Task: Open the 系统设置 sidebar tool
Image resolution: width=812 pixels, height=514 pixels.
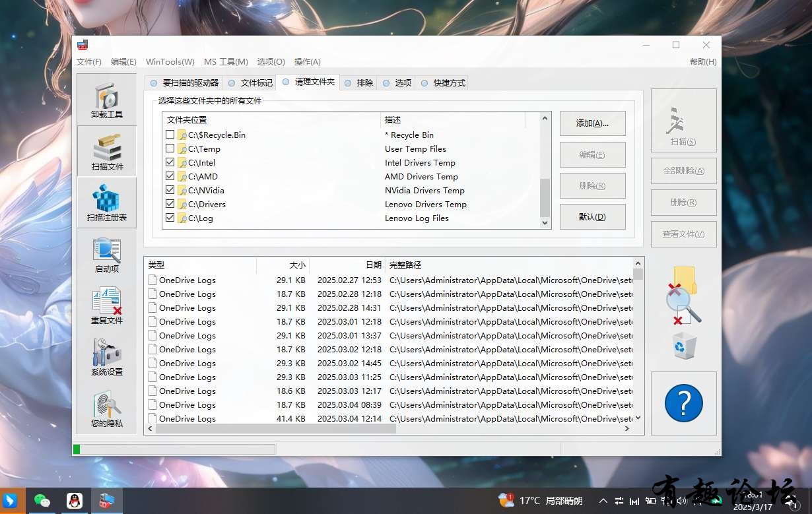Action: coord(106,358)
